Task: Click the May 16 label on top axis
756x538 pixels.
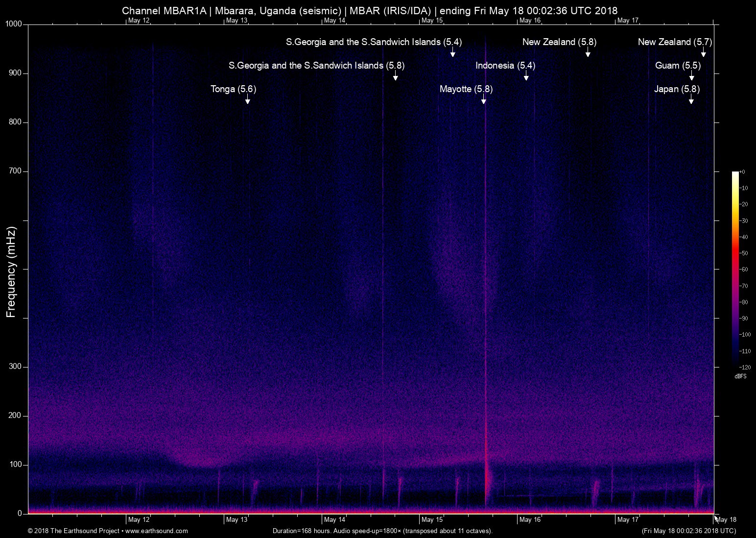Action: (x=530, y=21)
